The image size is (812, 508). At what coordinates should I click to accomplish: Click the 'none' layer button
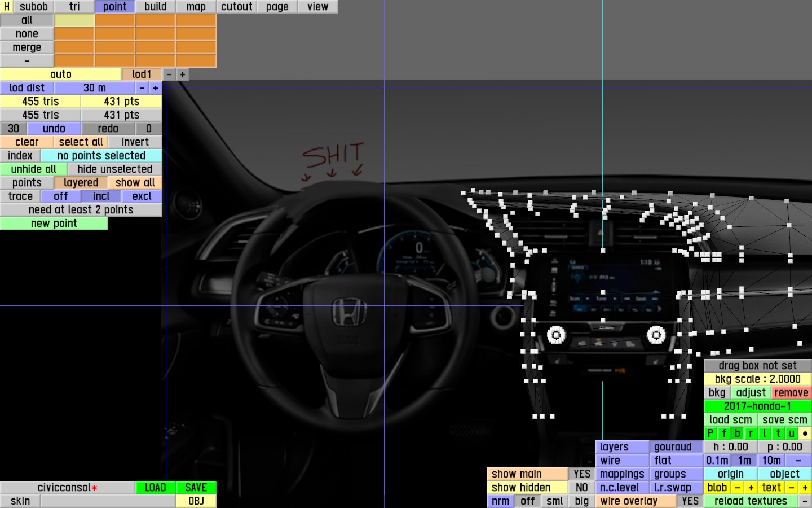point(27,34)
